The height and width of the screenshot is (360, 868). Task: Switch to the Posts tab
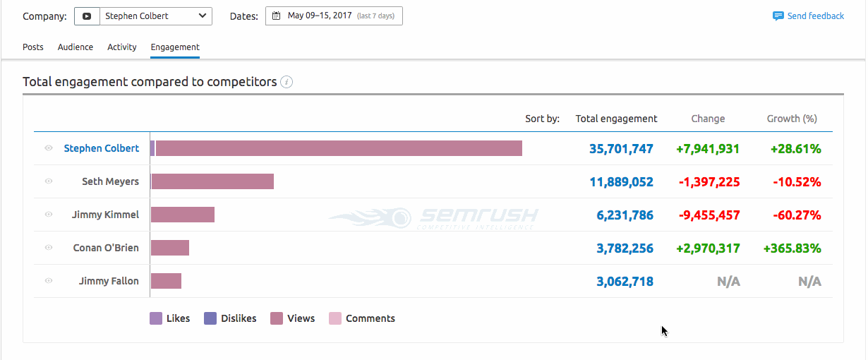(x=33, y=47)
